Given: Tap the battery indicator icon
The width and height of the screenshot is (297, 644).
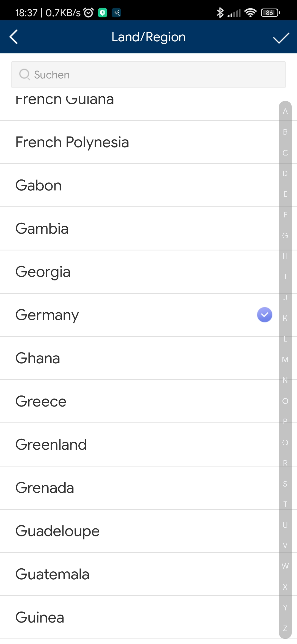Looking at the screenshot, I should (270, 13).
